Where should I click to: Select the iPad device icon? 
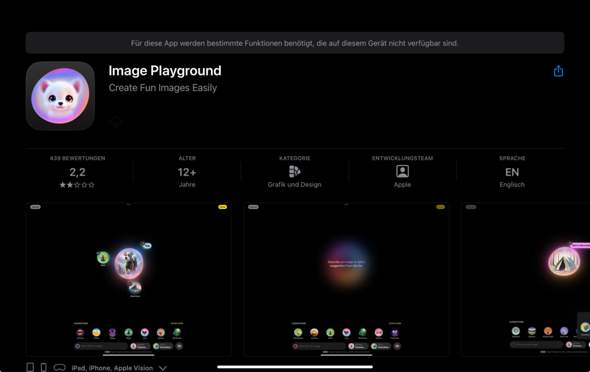[30, 367]
